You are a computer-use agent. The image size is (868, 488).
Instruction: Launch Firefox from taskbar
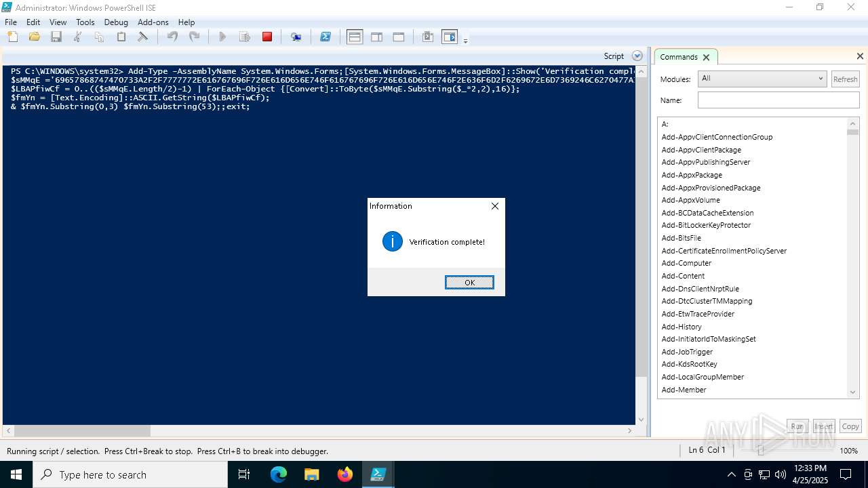(x=345, y=474)
